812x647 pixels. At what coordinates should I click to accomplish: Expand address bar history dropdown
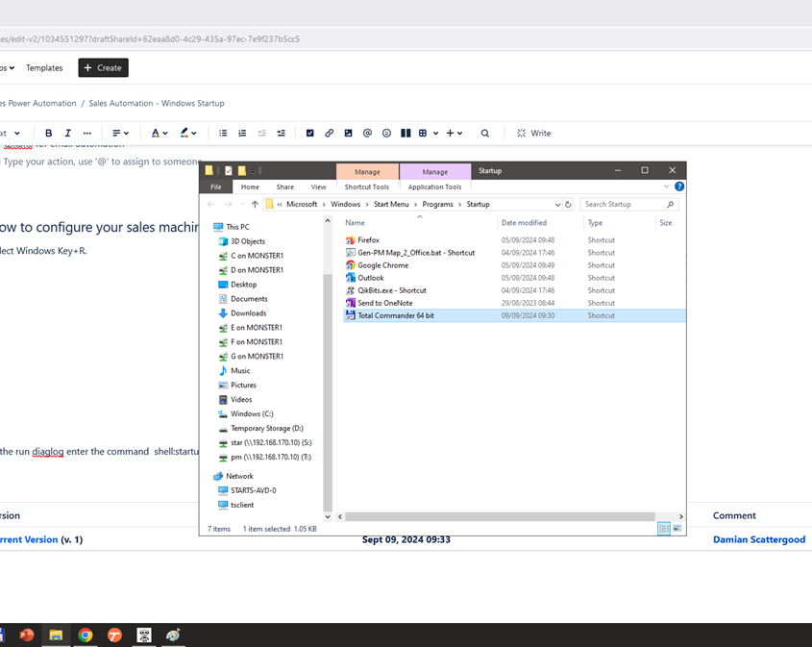click(x=557, y=205)
